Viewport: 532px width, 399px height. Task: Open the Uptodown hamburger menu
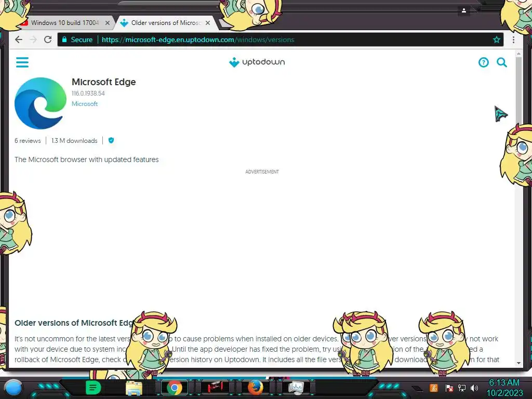(x=22, y=62)
